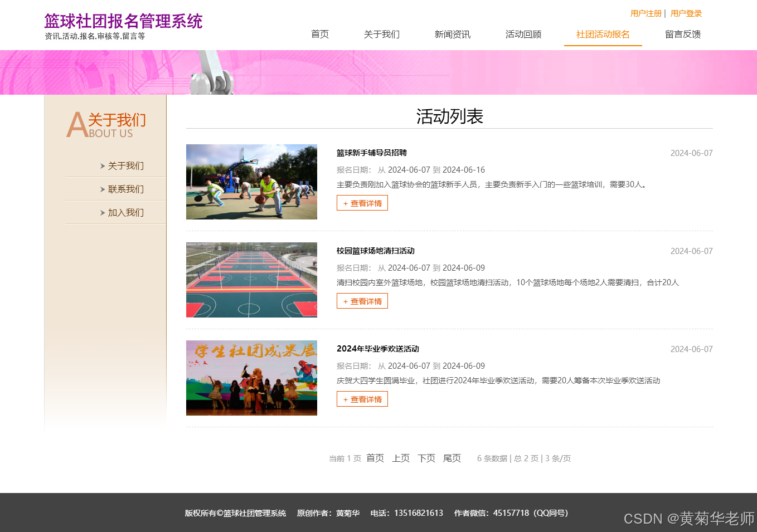View details for 校园篮球场地清扫活动
The height and width of the screenshot is (532, 757).
point(362,301)
